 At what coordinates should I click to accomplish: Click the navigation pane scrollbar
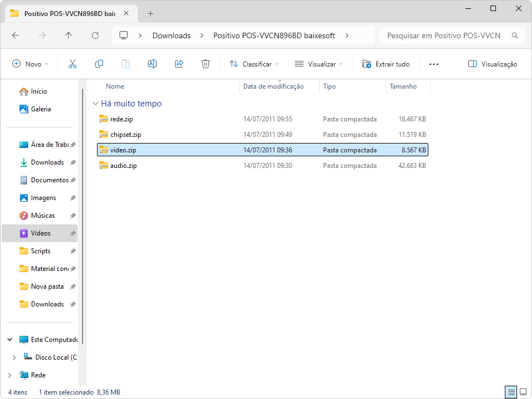pyautogui.click(x=83, y=217)
